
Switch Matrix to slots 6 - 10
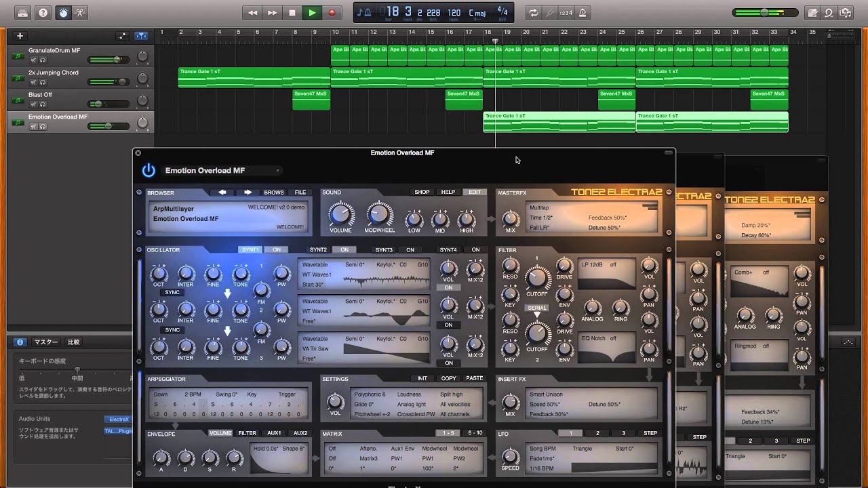click(475, 433)
